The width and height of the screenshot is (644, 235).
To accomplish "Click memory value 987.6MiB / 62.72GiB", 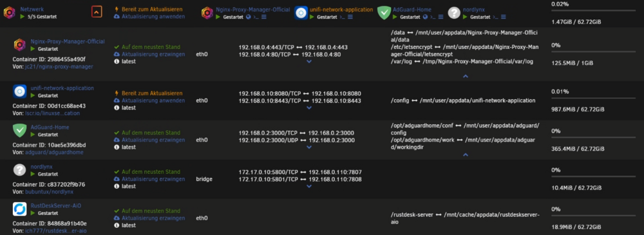I will (x=578, y=109).
